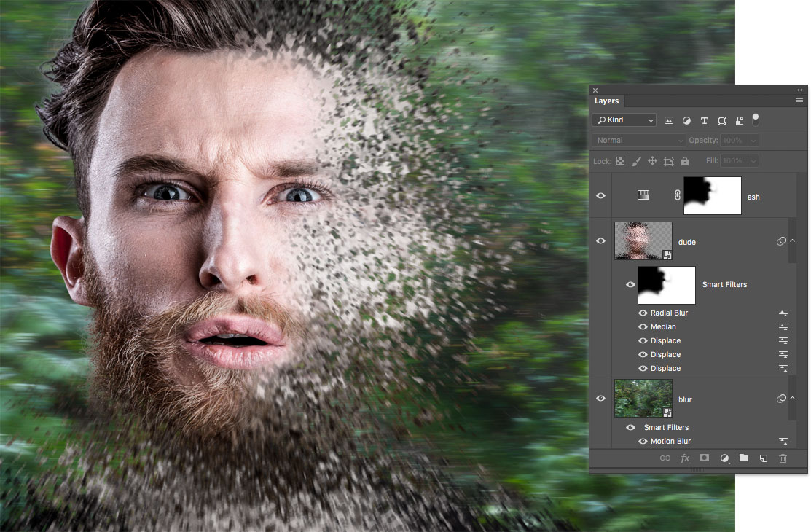Screen dimensions: 811x532
Task: Toggle visibility of the ash layer
Action: (x=600, y=195)
